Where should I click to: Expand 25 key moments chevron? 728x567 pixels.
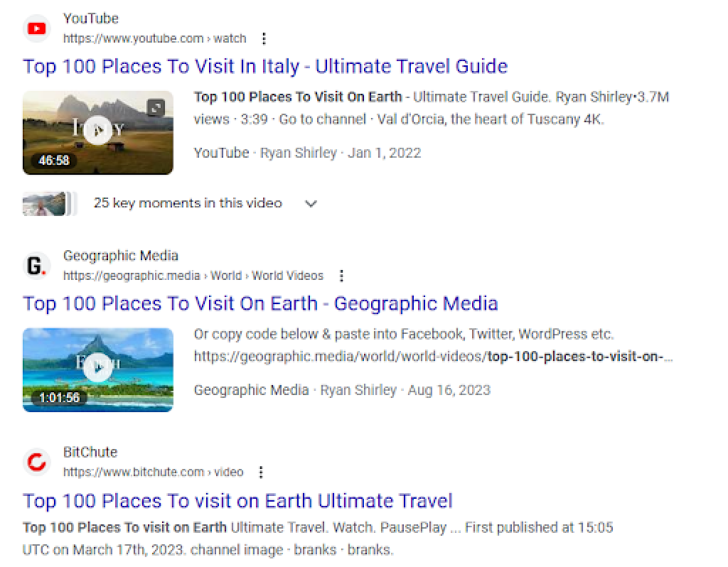click(311, 203)
